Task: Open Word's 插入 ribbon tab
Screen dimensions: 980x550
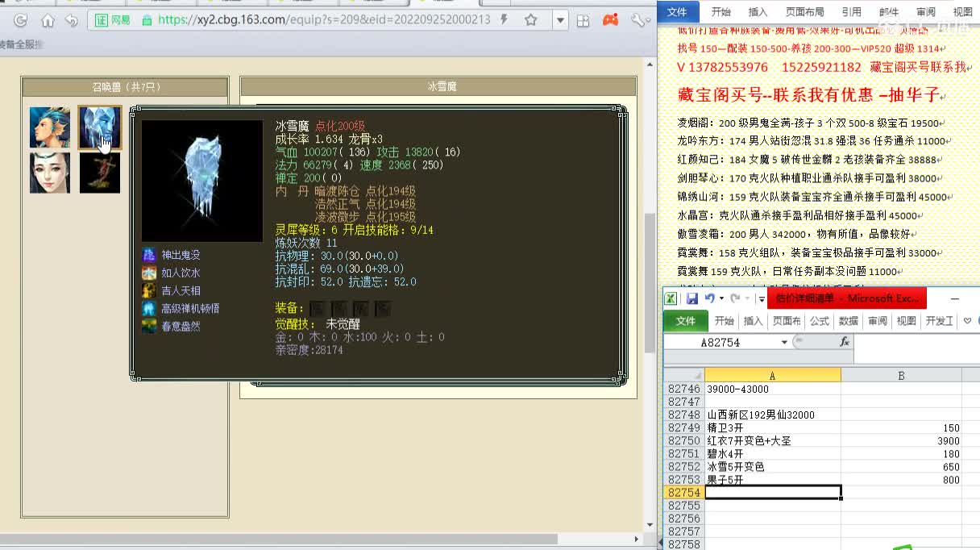Action: [758, 12]
